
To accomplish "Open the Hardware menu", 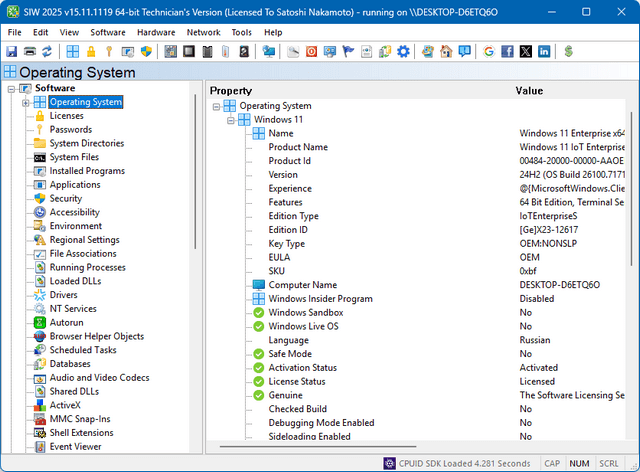I will point(156,32).
